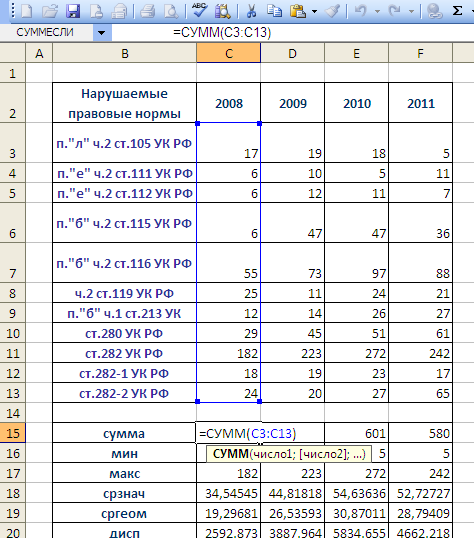Click the Cut scissors icon

tap(252, 11)
